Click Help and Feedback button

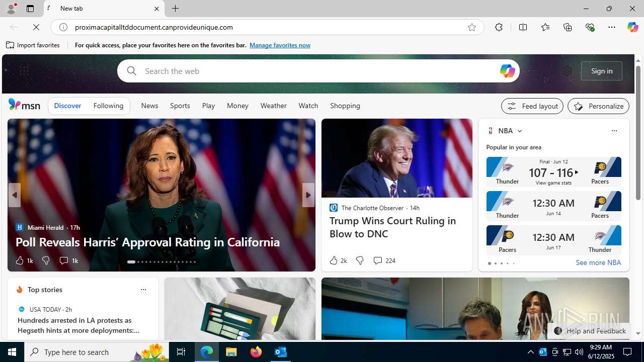pyautogui.click(x=590, y=331)
